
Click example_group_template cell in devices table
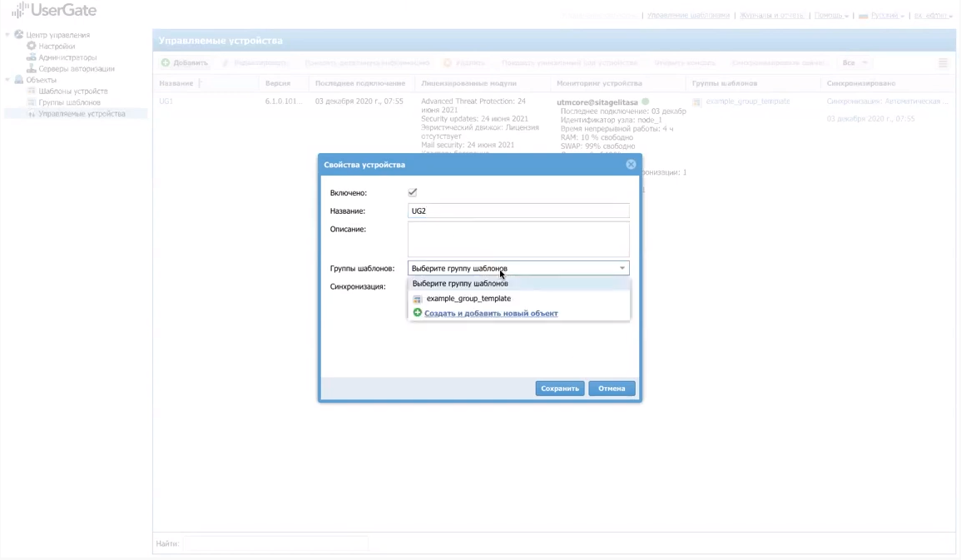[748, 101]
